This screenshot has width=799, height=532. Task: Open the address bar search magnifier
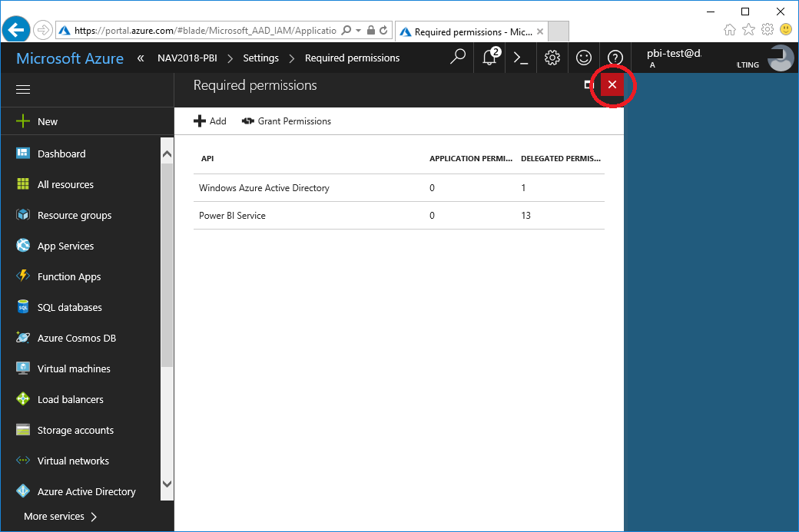346,31
